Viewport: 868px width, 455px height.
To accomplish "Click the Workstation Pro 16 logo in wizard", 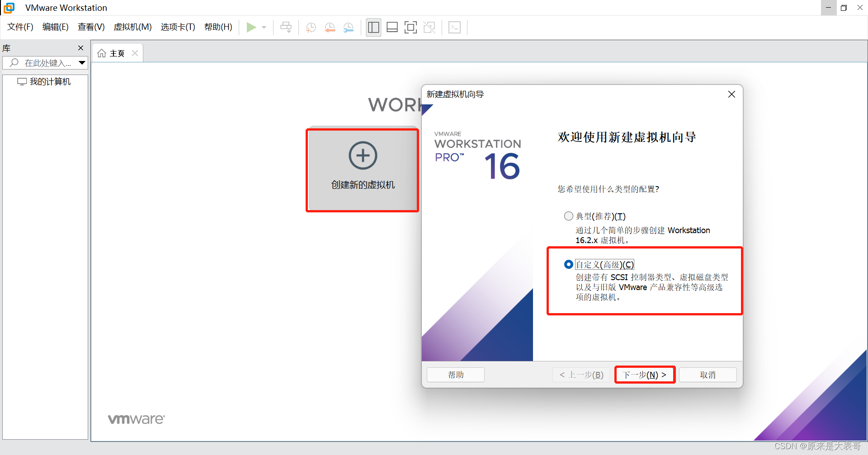I will 477,155.
